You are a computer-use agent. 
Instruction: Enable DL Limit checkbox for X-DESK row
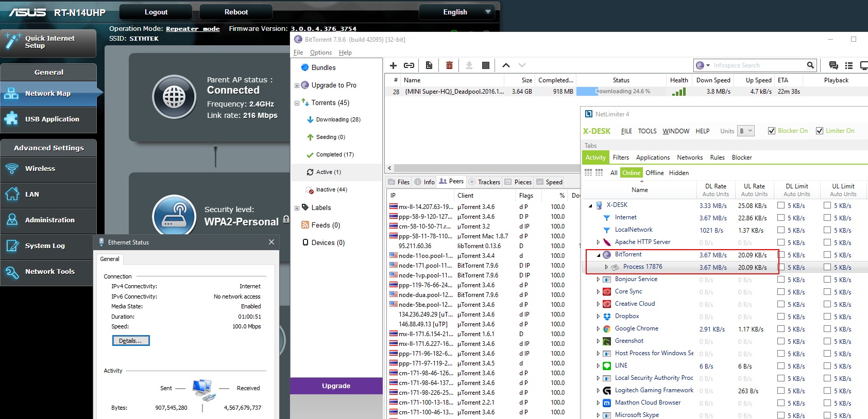pos(781,205)
